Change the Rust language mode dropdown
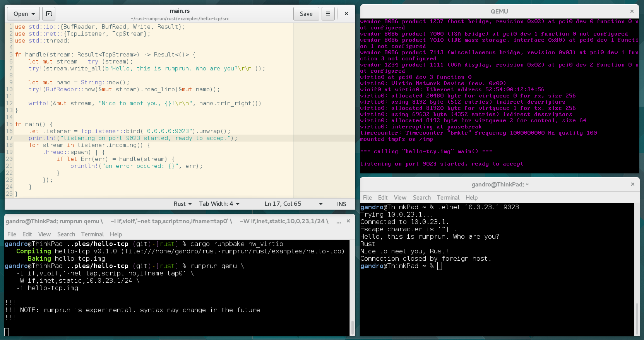644x340 pixels. [183, 204]
